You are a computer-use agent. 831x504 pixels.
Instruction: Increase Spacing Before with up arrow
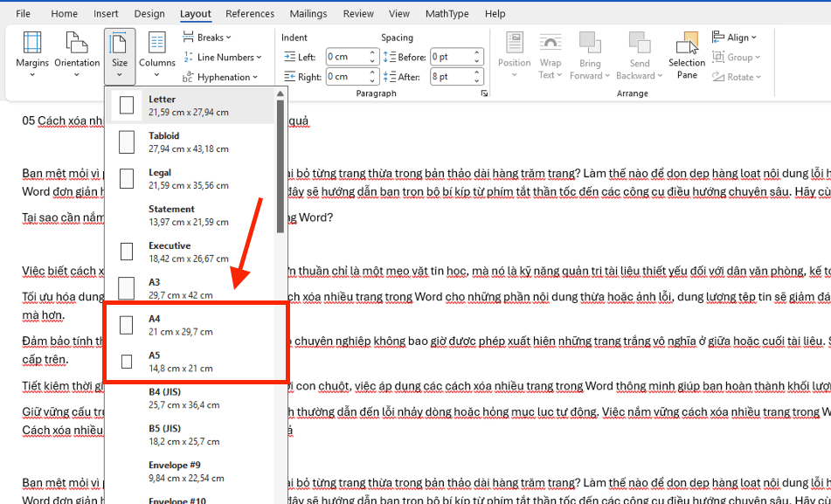click(477, 53)
